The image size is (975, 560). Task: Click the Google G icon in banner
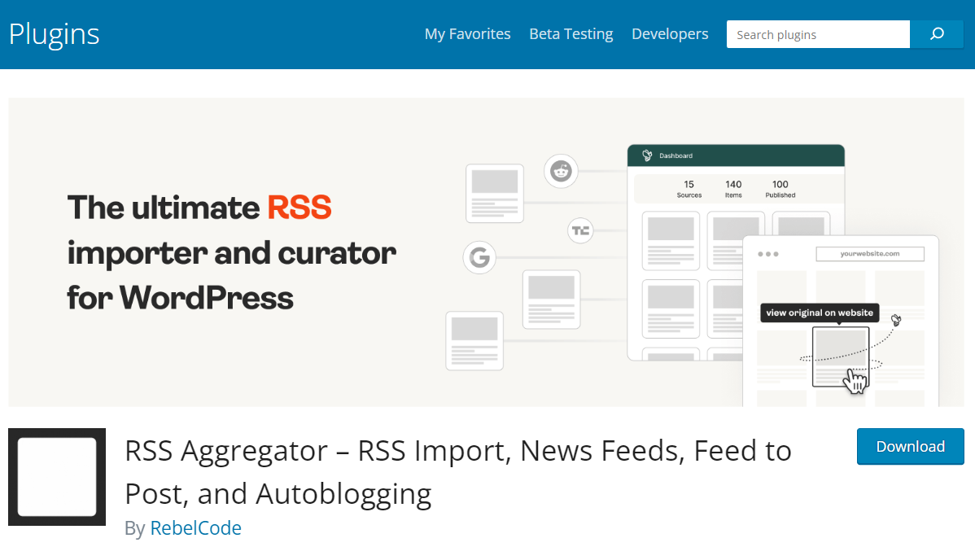[479, 257]
